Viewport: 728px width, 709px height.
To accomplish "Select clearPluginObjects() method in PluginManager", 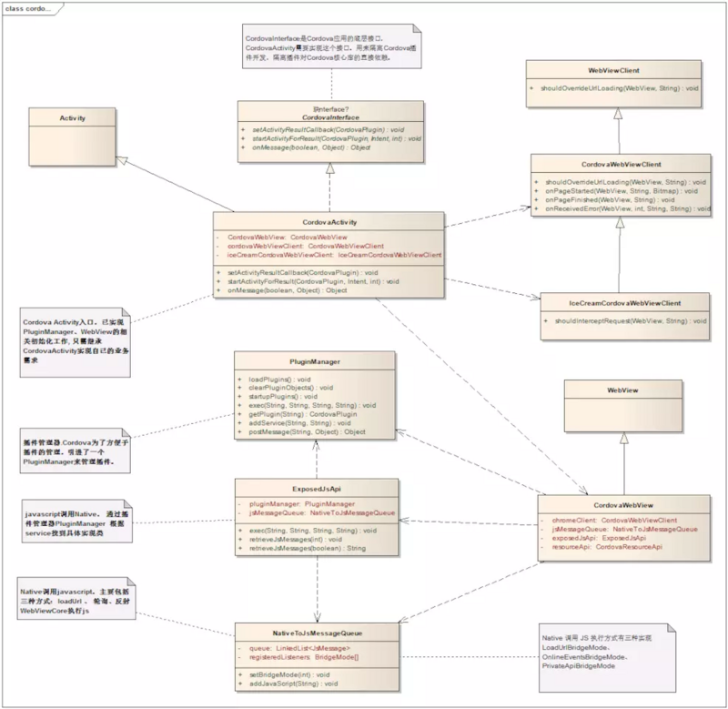I will point(290,388).
